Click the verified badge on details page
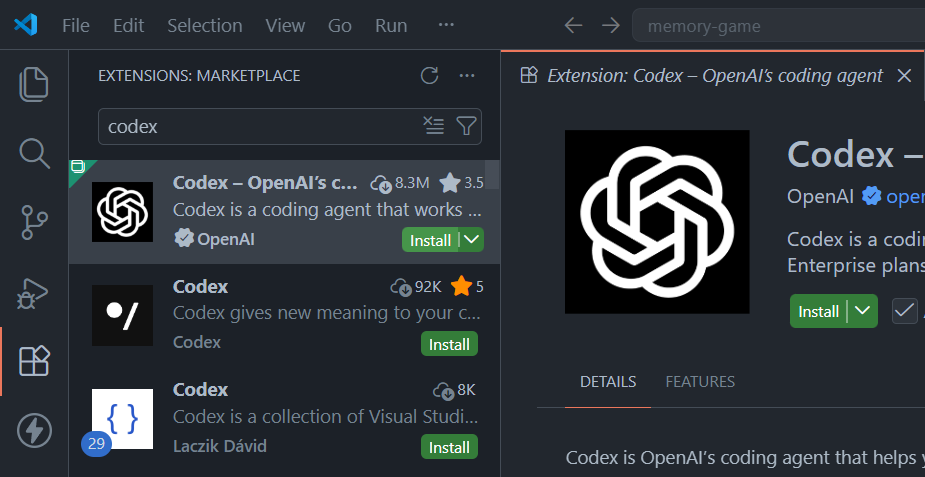Image resolution: width=925 pixels, height=477 pixels. tap(871, 196)
